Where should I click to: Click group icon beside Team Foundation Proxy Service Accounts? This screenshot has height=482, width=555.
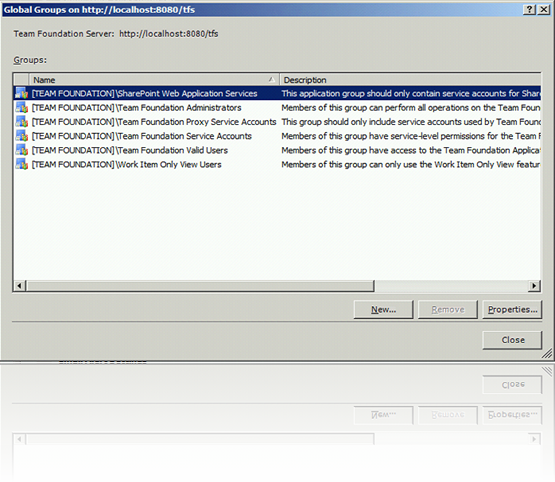22,122
